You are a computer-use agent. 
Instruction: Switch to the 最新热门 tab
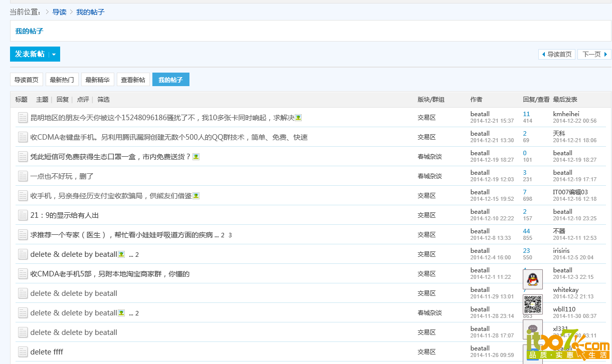[x=62, y=80]
